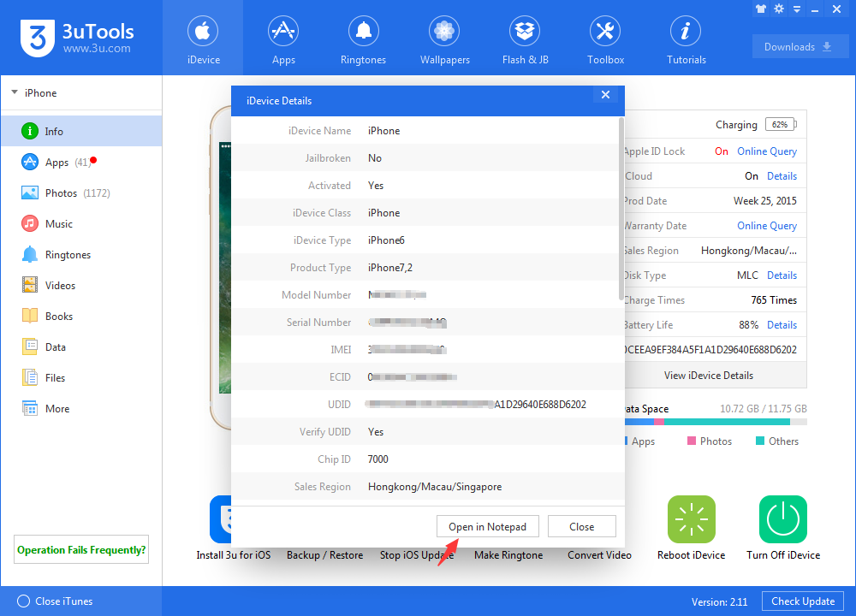This screenshot has width=856, height=616.
Task: Click the Chip ID value "7000"
Action: click(377, 459)
